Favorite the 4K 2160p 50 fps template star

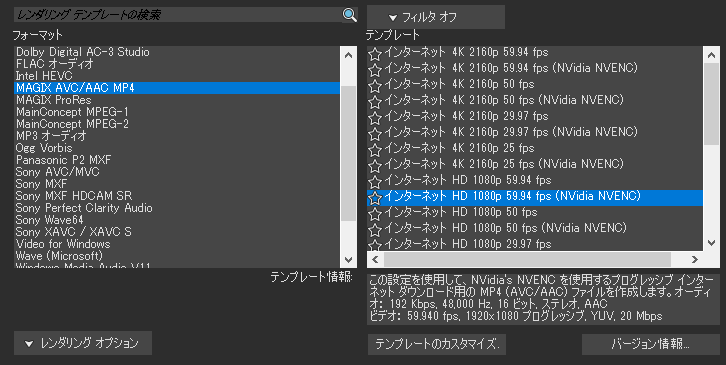click(x=375, y=86)
